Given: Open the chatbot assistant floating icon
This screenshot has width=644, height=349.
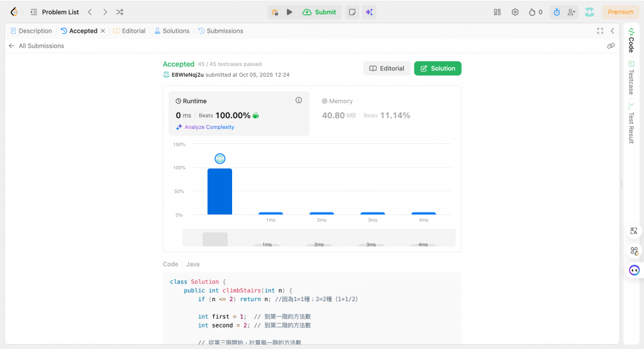Looking at the screenshot, I should coord(634,270).
